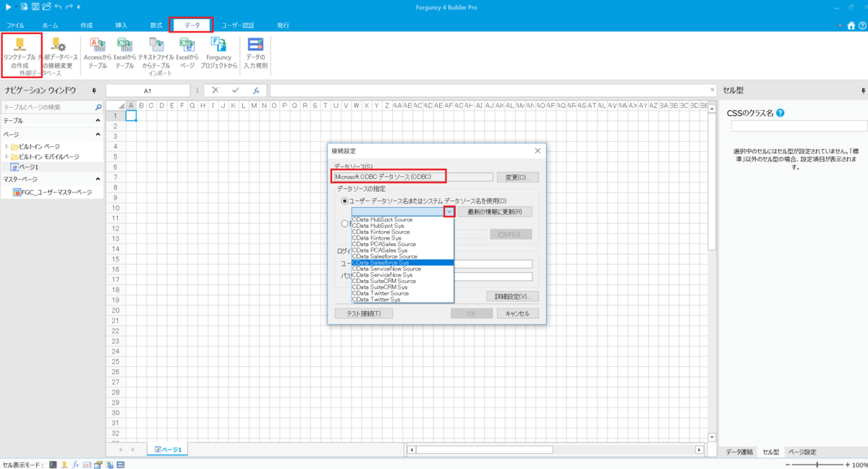
Task: Click the last セル表示モード icon in status bar
Action: pos(121,465)
